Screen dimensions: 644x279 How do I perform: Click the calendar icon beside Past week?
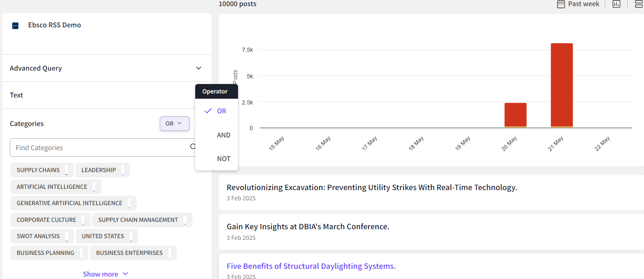[x=561, y=4]
